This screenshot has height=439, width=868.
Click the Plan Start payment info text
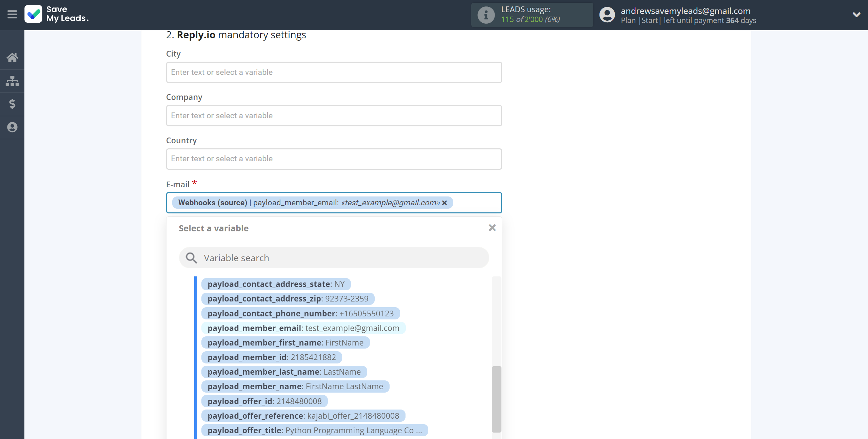coord(688,20)
